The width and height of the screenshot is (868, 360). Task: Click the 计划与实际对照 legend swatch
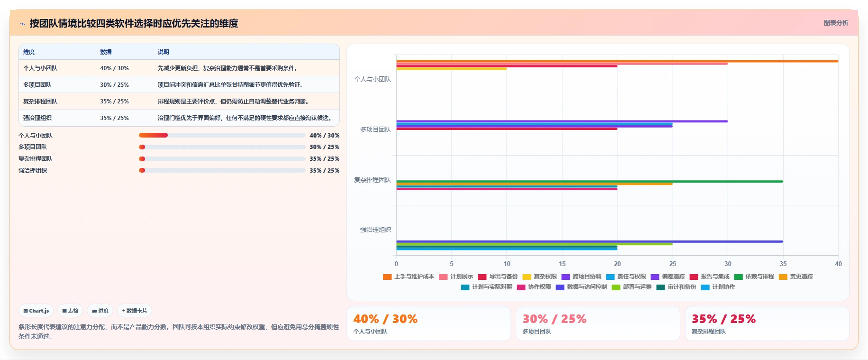(x=465, y=287)
